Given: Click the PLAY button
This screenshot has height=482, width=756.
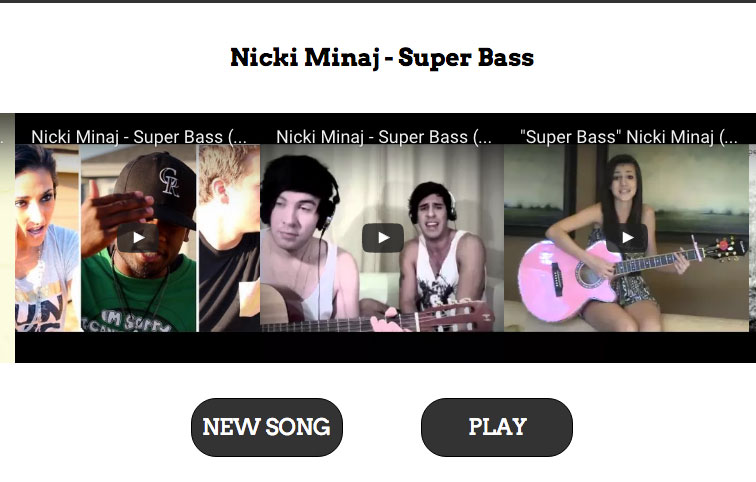Looking at the screenshot, I should (x=497, y=427).
